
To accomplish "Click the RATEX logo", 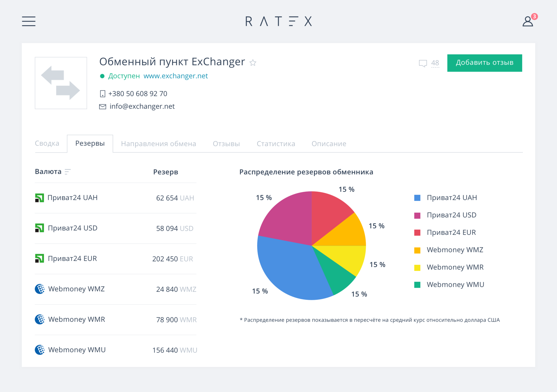I will point(278,21).
